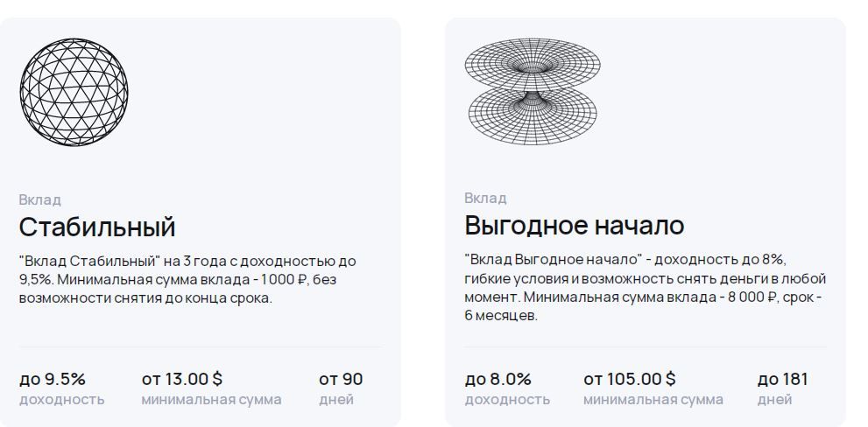Image resolution: width=868 pixels, height=427 pixels.
Task: Click the до 8.0% yield value
Action: (x=498, y=380)
